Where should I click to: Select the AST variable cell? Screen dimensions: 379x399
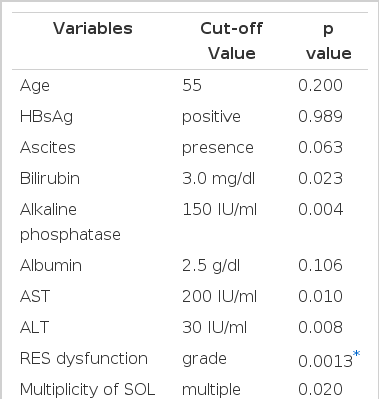(35, 296)
